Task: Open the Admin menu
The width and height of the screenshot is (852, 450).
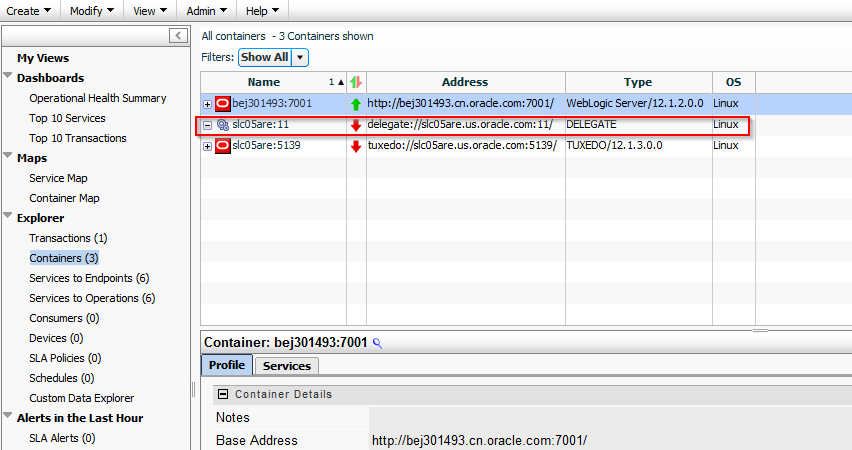Action: [206, 11]
